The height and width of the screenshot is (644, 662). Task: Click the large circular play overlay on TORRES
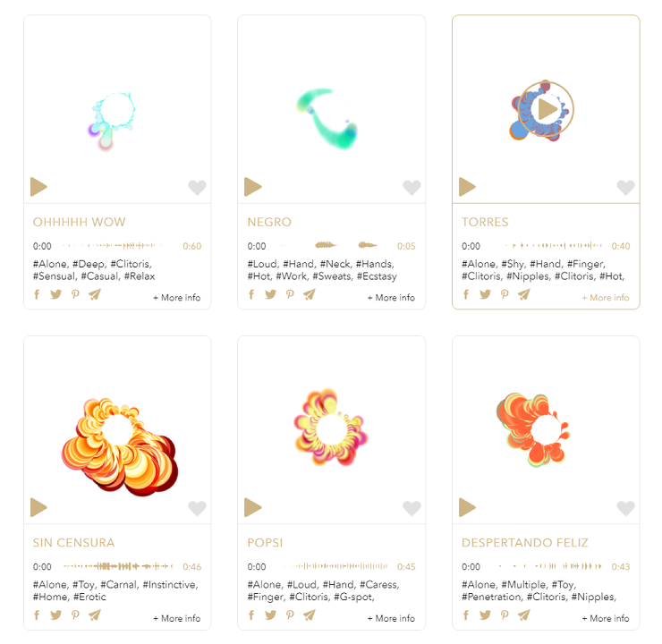pos(546,109)
